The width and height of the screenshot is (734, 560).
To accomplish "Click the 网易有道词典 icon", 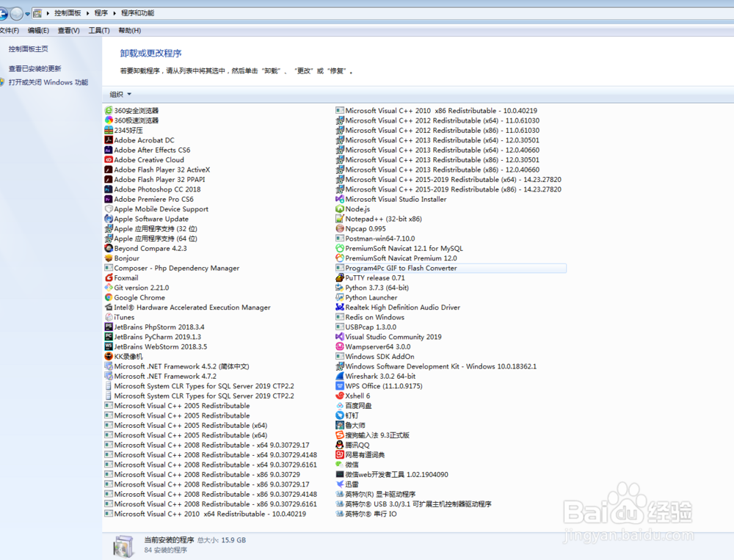I will click(x=340, y=454).
